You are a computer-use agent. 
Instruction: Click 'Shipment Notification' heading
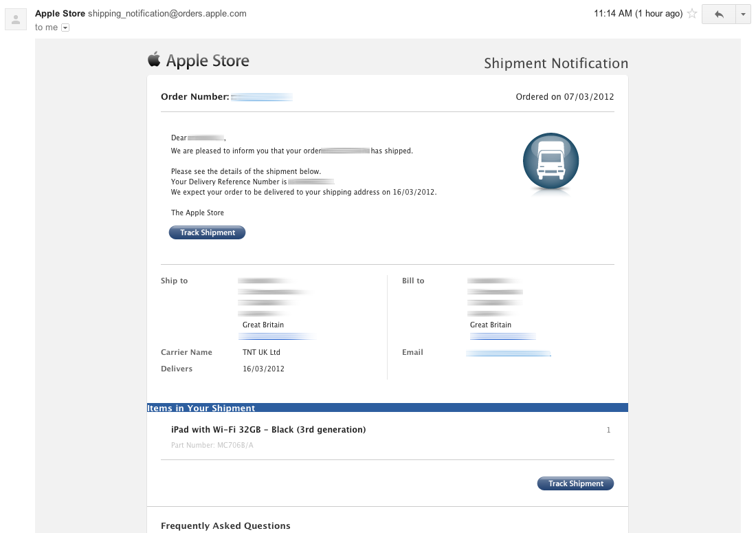[556, 63]
